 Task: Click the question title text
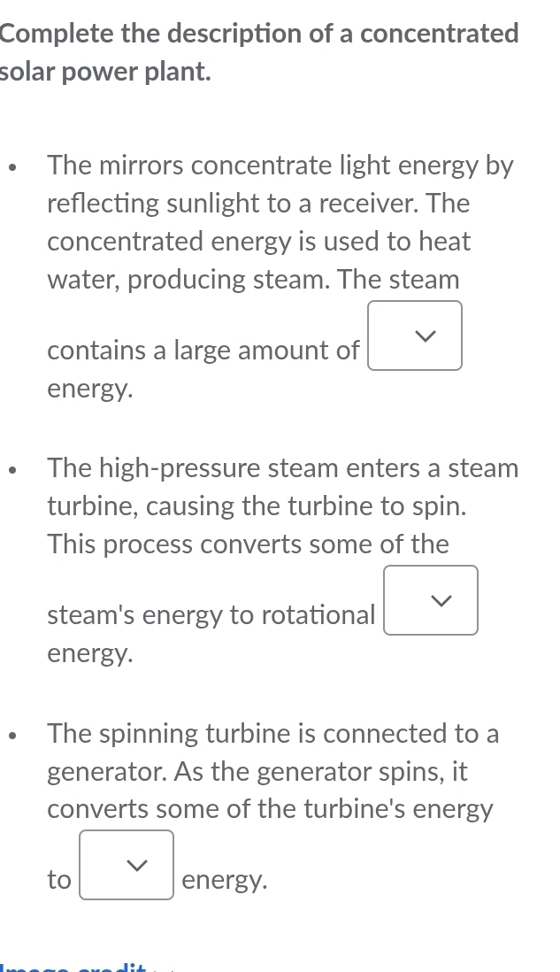point(260,51)
